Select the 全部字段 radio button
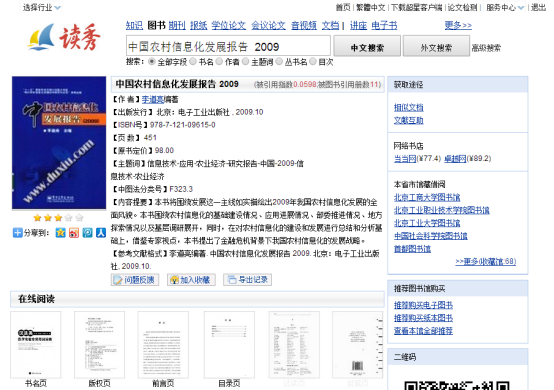Screen dimensions: 554x390 [x=152, y=62]
